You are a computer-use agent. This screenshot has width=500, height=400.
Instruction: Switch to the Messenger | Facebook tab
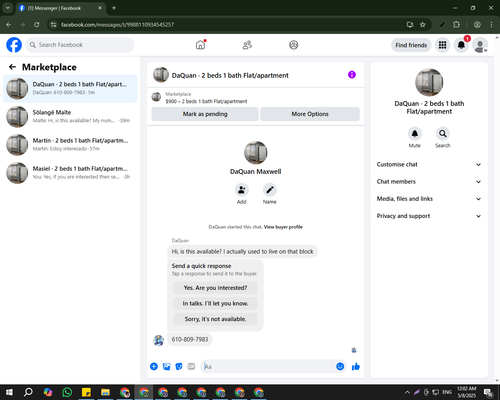coord(61,8)
